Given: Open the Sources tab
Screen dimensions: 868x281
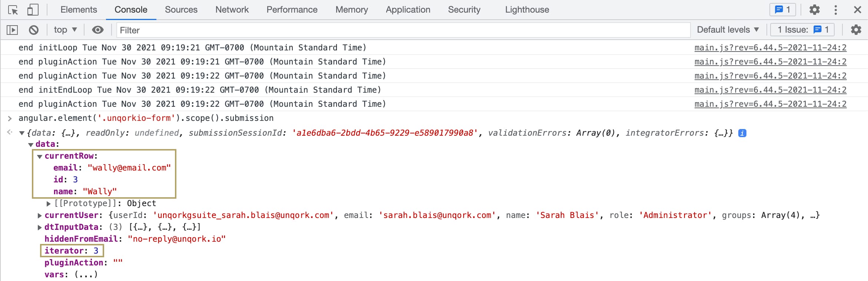Looking at the screenshot, I should pyautogui.click(x=181, y=10).
